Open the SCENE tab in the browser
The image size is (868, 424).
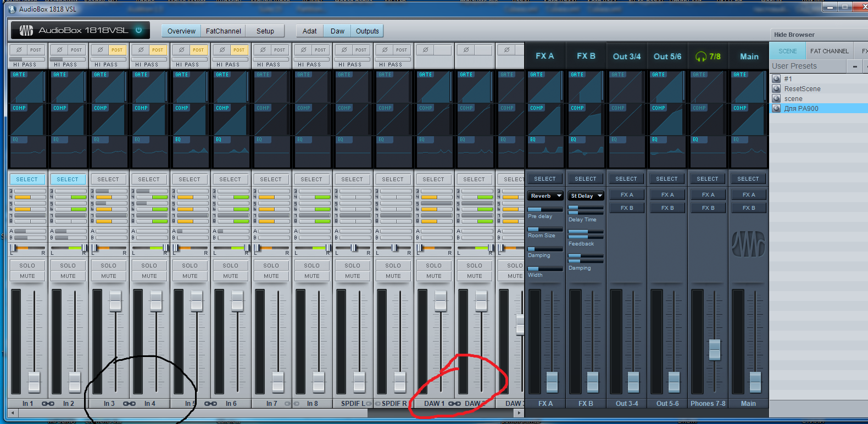pyautogui.click(x=787, y=51)
